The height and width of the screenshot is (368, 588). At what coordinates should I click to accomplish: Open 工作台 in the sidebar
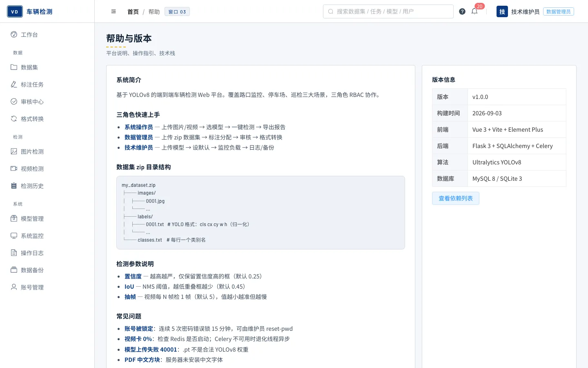[x=47, y=35]
